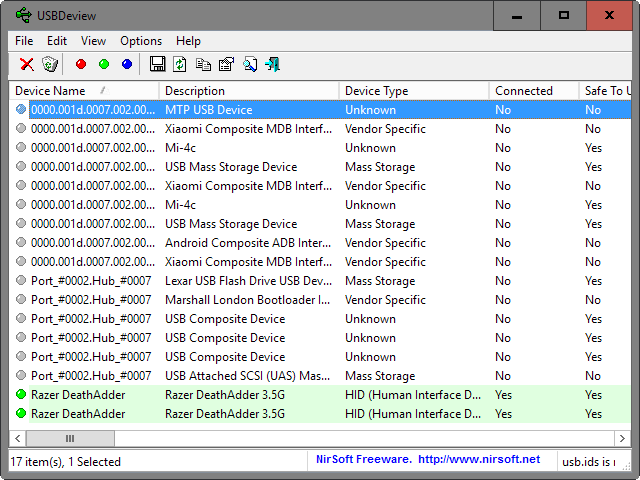
Task: Click status icon of USB Attached SCSI row
Action: tap(21, 375)
